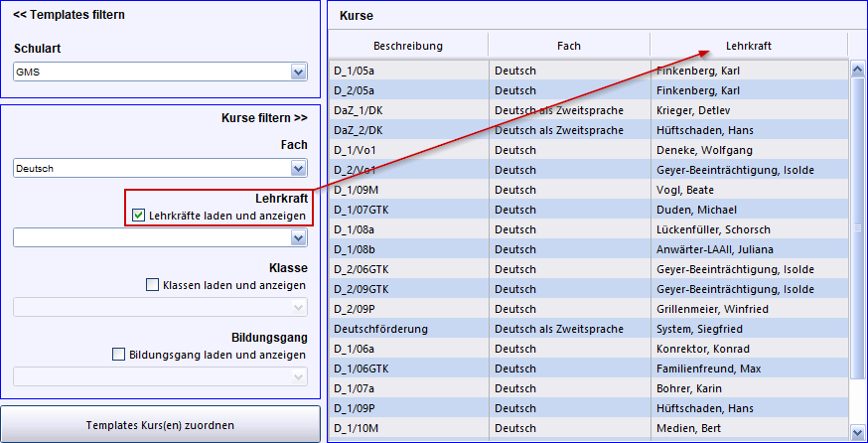Viewport: 868px width, 443px height.
Task: Click scrollbar up arrow in Kurse table
Action: click(x=857, y=70)
